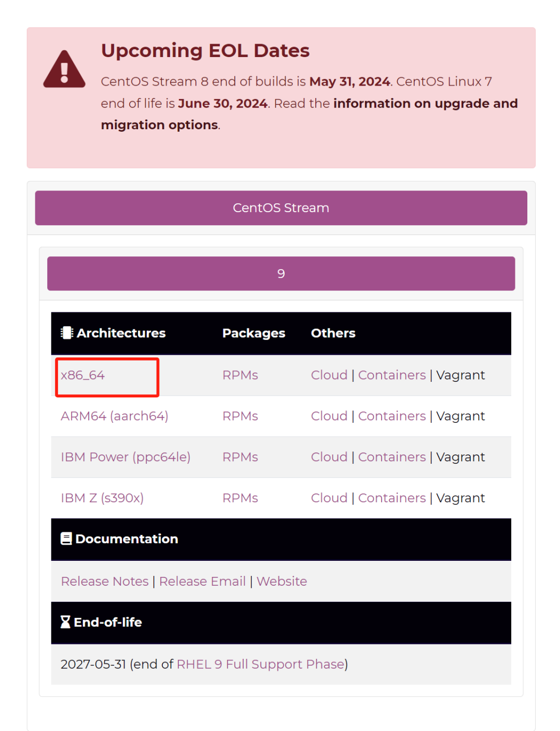Open the Release Notes link

[x=105, y=581]
